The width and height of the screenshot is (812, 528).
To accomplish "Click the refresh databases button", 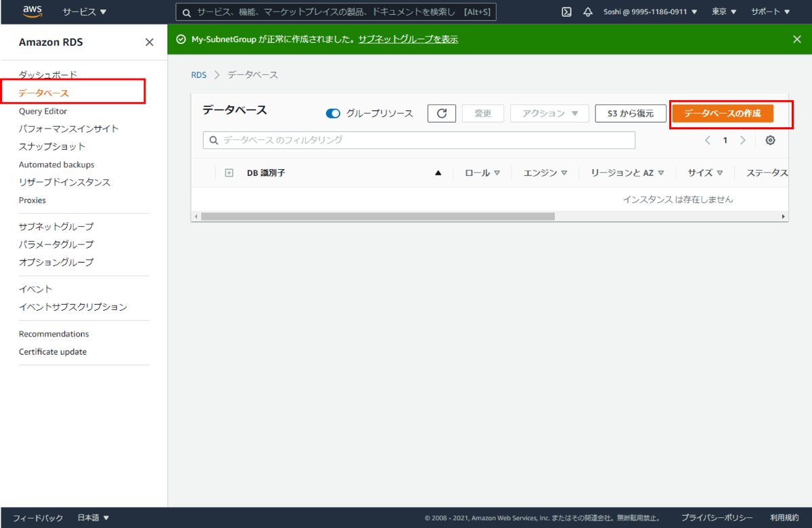I will [442, 114].
